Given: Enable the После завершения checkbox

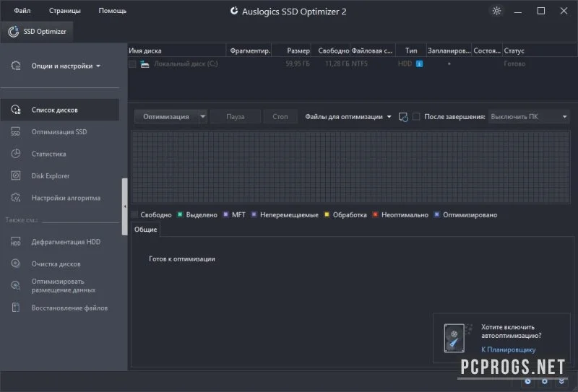Looking at the screenshot, I should [x=416, y=116].
